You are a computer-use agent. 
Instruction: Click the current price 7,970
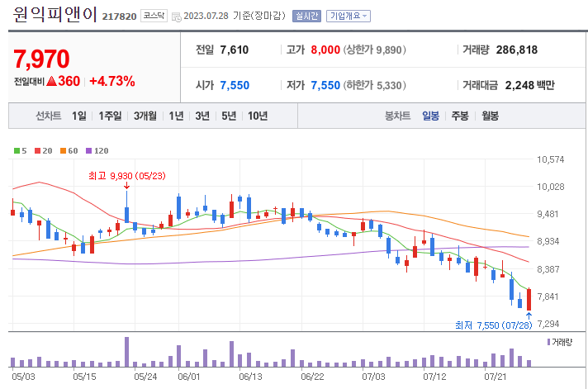tap(41, 59)
